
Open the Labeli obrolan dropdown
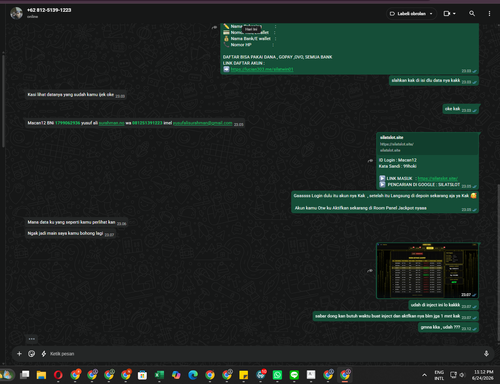(411, 14)
